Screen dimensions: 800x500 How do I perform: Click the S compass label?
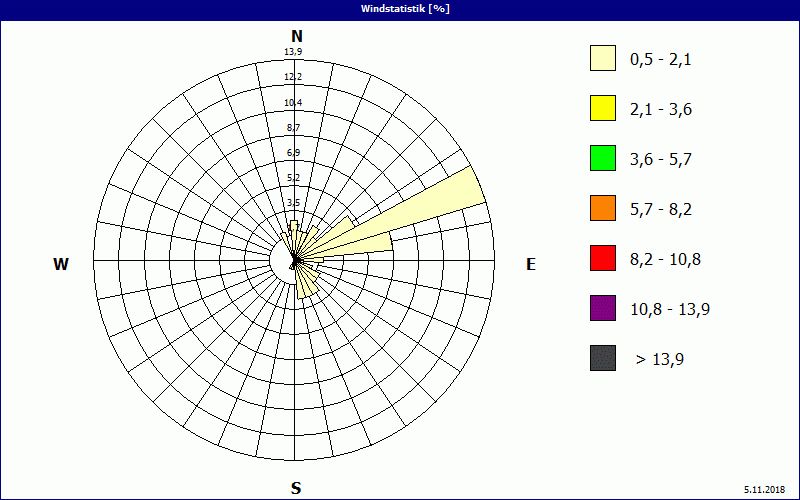[x=296, y=488]
